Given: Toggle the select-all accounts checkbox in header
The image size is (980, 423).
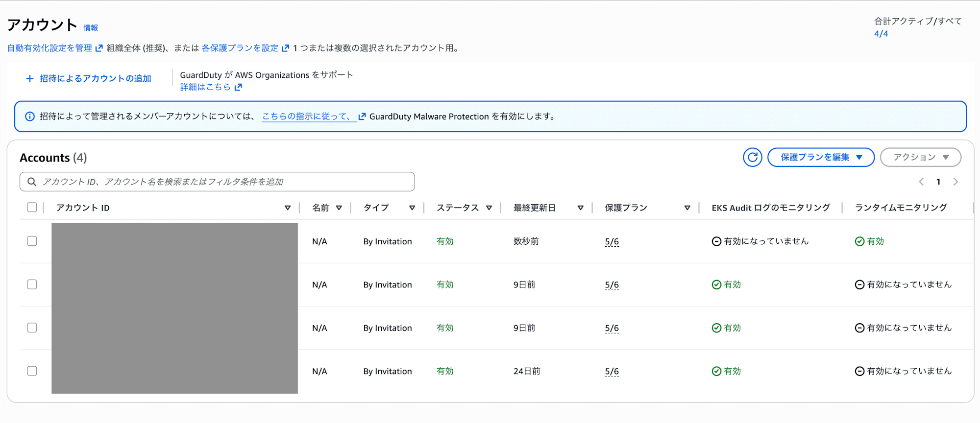Looking at the screenshot, I should [x=32, y=207].
